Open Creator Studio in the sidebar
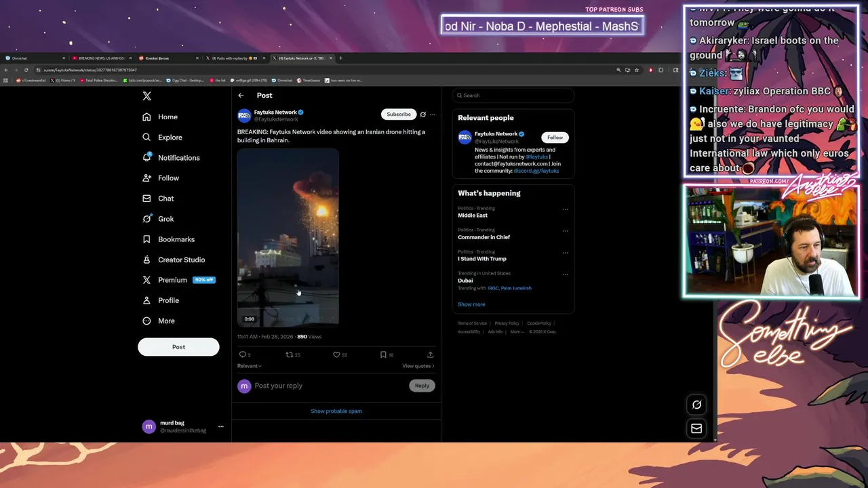This screenshot has height=488, width=868. (x=174, y=259)
